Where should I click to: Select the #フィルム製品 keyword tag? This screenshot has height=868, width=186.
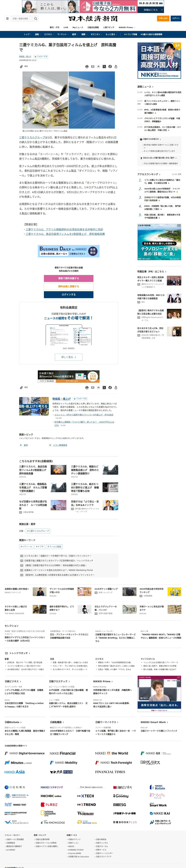pyautogui.click(x=54, y=547)
